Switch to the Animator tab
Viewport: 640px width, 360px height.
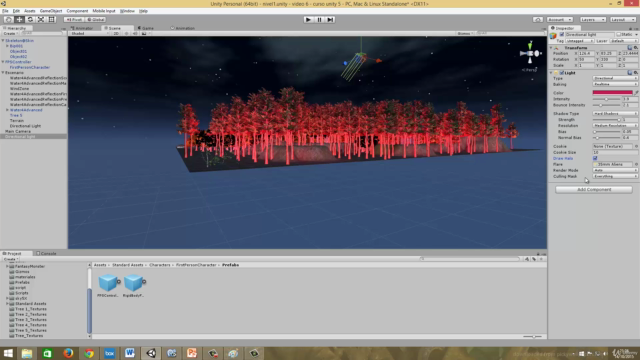(x=82, y=28)
